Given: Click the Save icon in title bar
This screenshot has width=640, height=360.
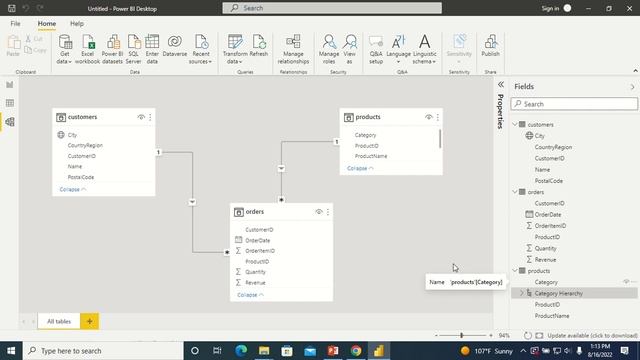Looking at the screenshot, I should (11, 8).
